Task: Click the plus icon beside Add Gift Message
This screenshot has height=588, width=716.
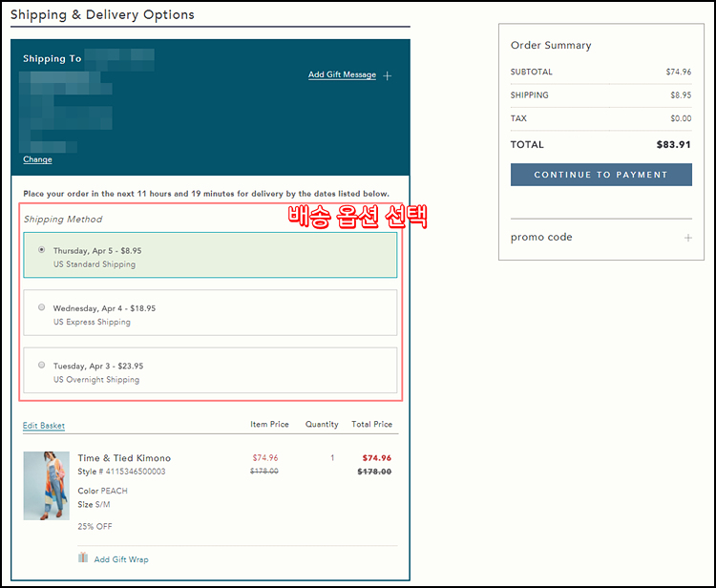Action: 388,75
